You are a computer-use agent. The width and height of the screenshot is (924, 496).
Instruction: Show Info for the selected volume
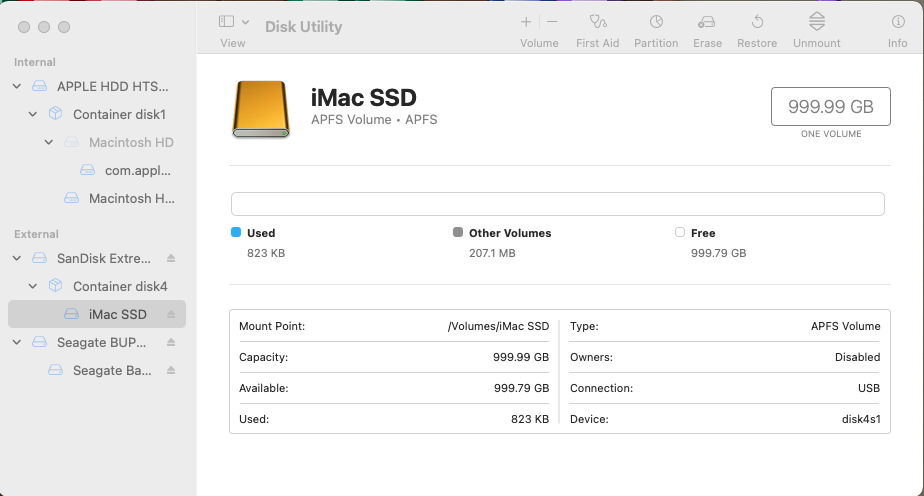point(897,22)
